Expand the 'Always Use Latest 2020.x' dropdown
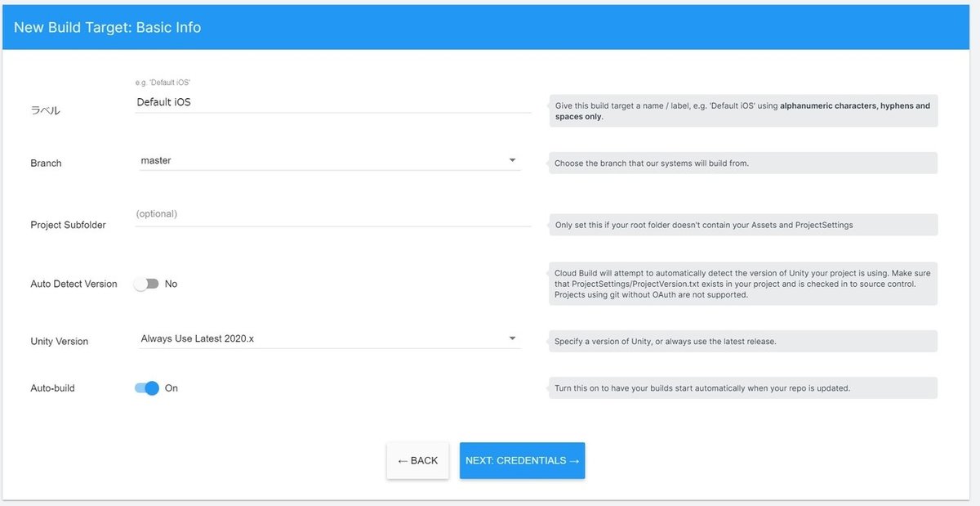Screen dimensions: 980x506 pos(327,338)
